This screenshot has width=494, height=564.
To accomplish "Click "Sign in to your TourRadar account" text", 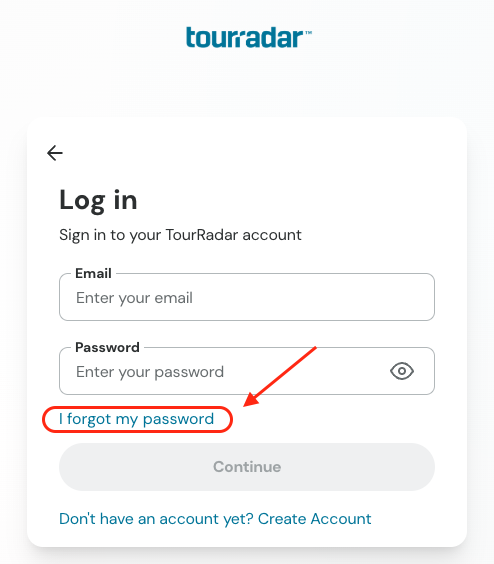I will coord(180,235).
